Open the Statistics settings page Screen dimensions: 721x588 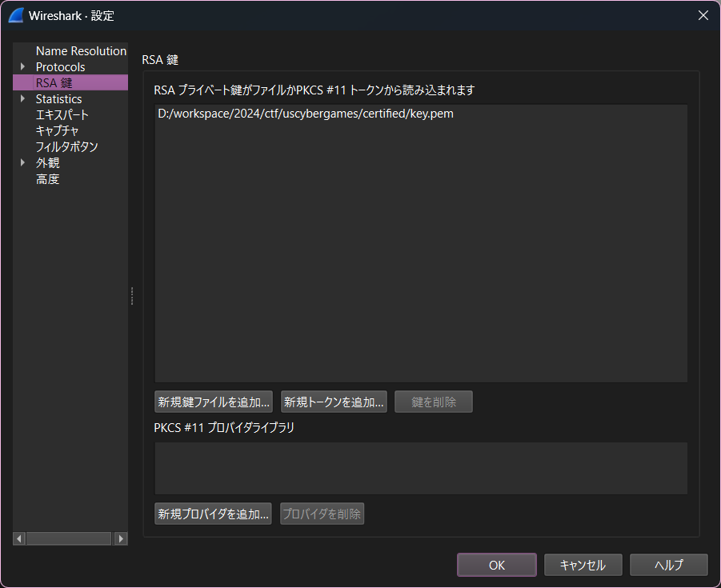coord(59,99)
